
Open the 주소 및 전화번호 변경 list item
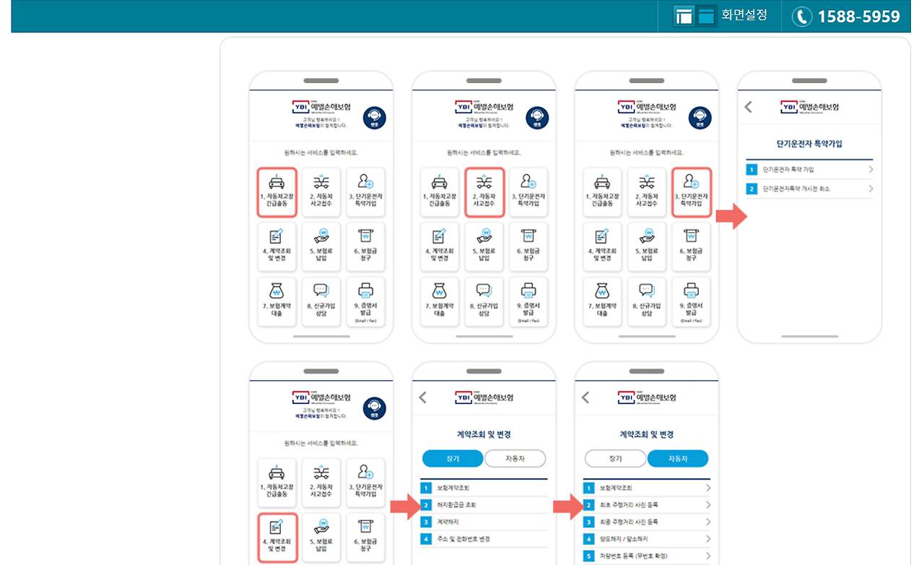(484, 539)
